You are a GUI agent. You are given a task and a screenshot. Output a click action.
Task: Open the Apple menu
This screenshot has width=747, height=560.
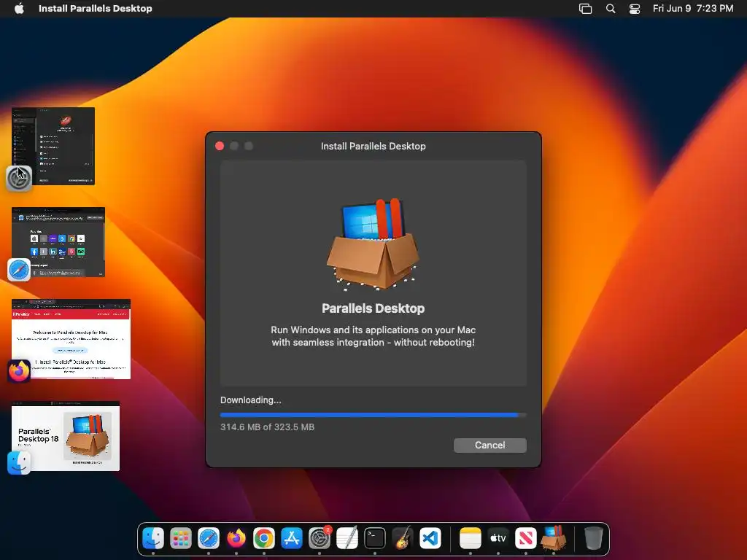tap(19, 8)
